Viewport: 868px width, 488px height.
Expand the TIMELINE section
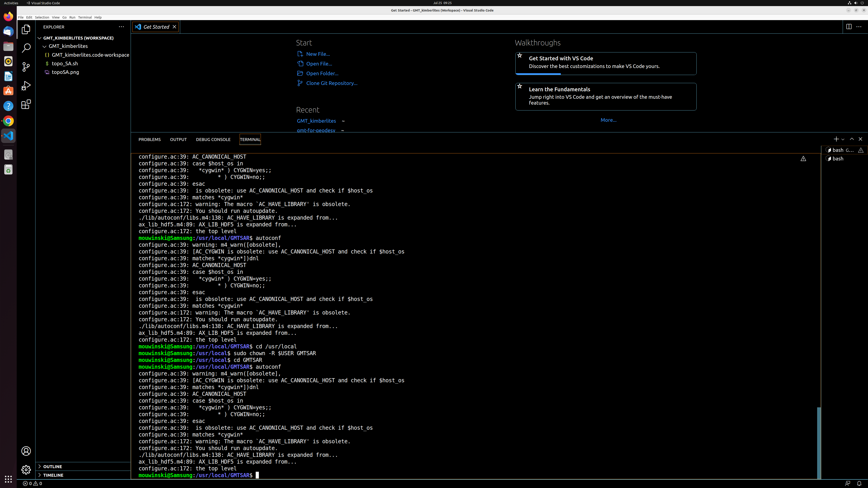tap(54, 475)
